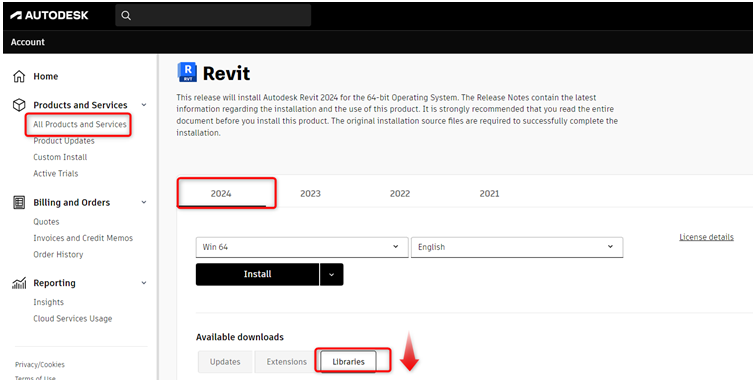Open the Privacy/Cookies link

pyautogui.click(x=39, y=365)
